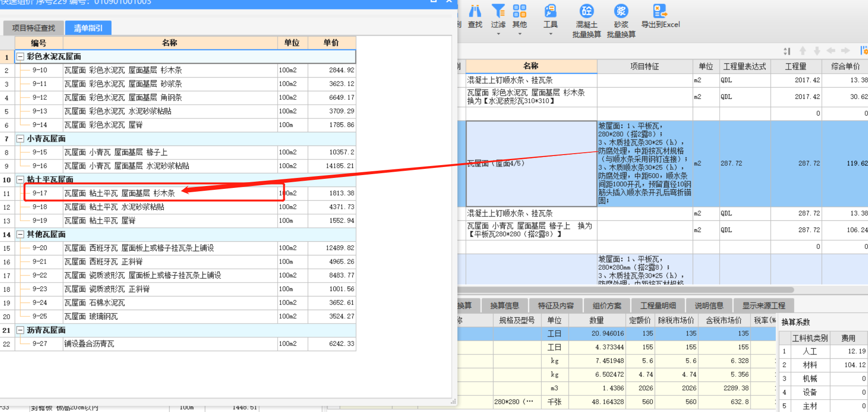The image size is (868, 412).
Task: Select quota row 9-11 砂浆条
Action: (x=185, y=84)
